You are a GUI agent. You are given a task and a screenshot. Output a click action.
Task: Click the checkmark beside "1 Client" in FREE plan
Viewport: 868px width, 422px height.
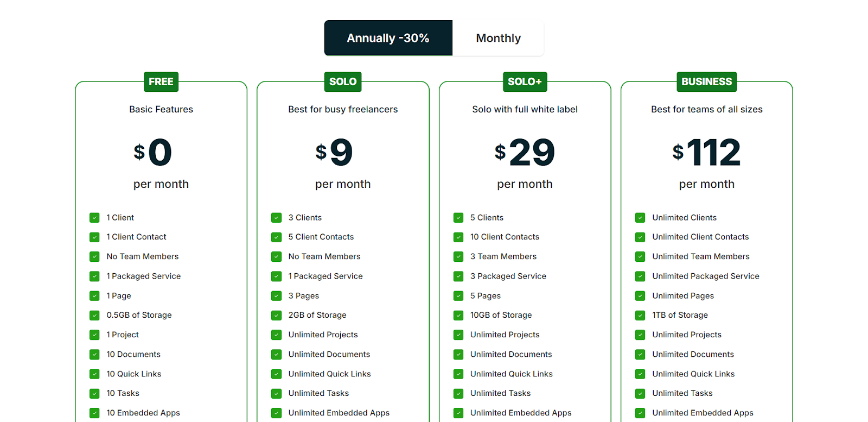point(94,217)
